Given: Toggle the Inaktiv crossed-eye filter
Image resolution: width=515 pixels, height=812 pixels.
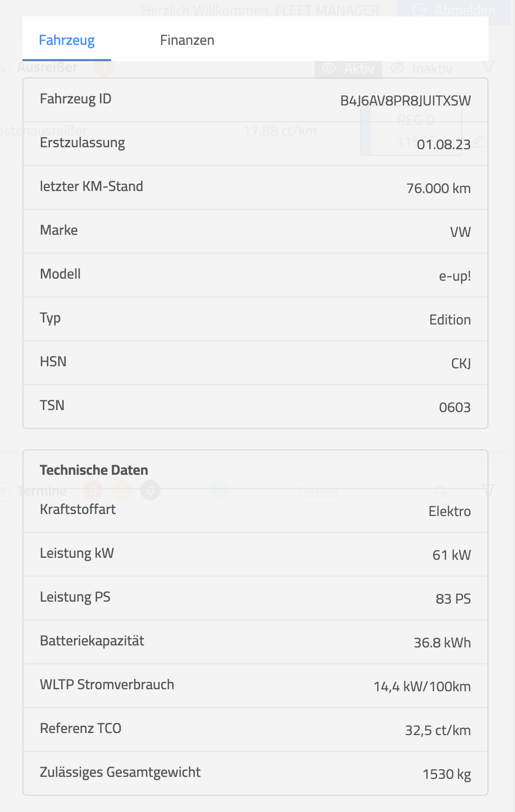Looking at the screenshot, I should pyautogui.click(x=421, y=69).
